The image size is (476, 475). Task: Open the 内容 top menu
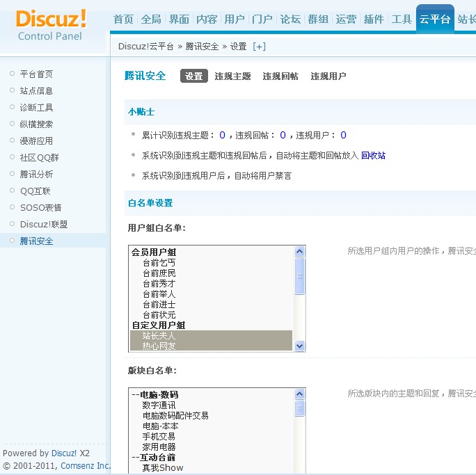[207, 19]
